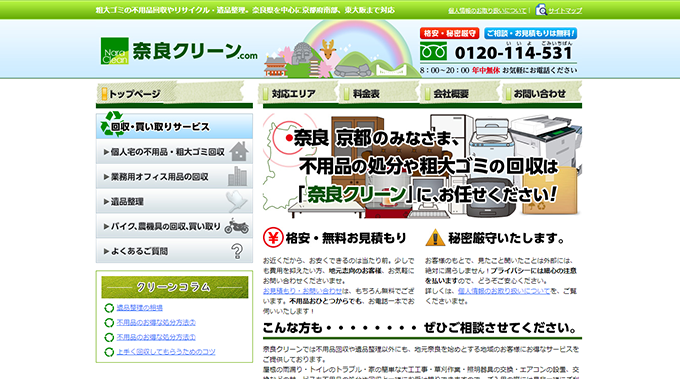This screenshot has width=680, height=379.
Task: Open the お問い合わせ navigation tab
Action: [541, 93]
